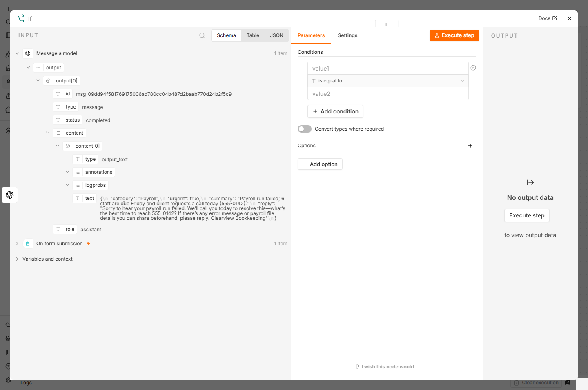Collapse the Message a model section

pyautogui.click(x=17, y=53)
